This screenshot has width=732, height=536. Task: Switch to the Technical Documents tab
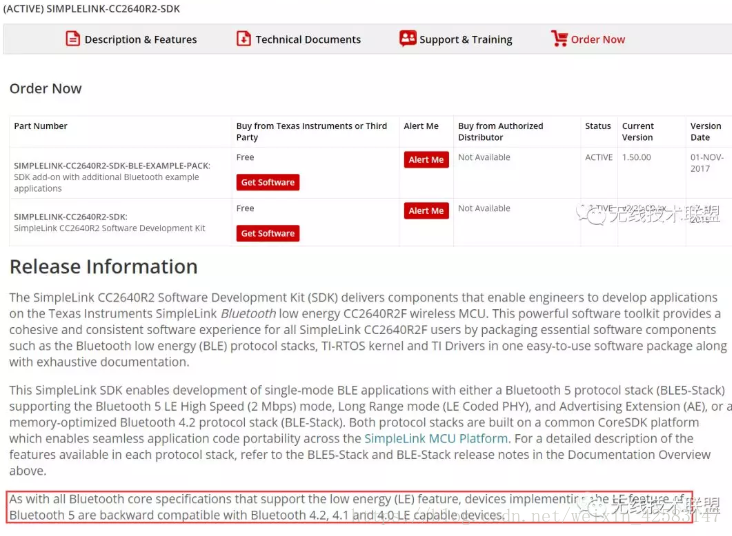[x=298, y=39]
